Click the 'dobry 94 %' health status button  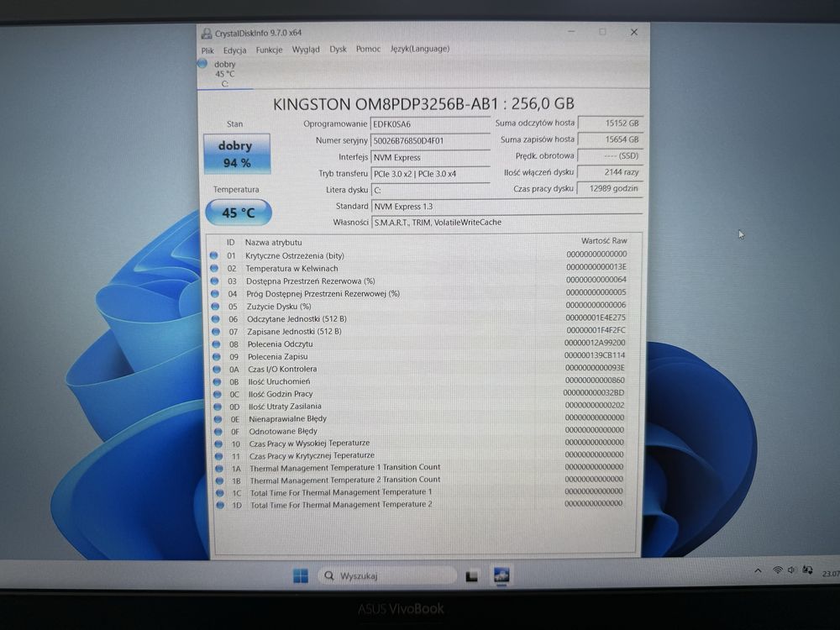tap(236, 154)
